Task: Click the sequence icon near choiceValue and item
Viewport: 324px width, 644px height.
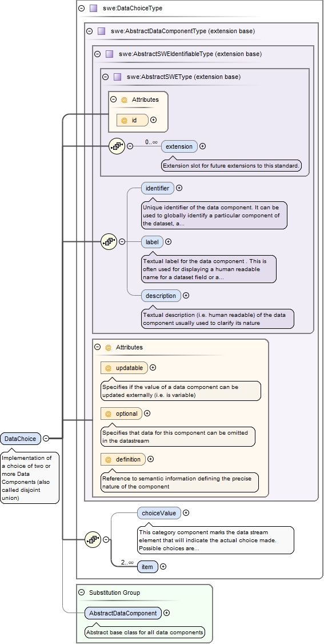Action: tap(93, 539)
